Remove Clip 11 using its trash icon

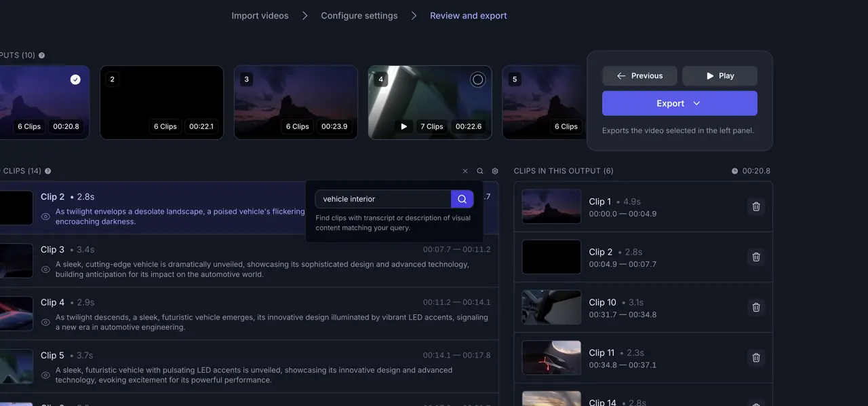pyautogui.click(x=756, y=357)
